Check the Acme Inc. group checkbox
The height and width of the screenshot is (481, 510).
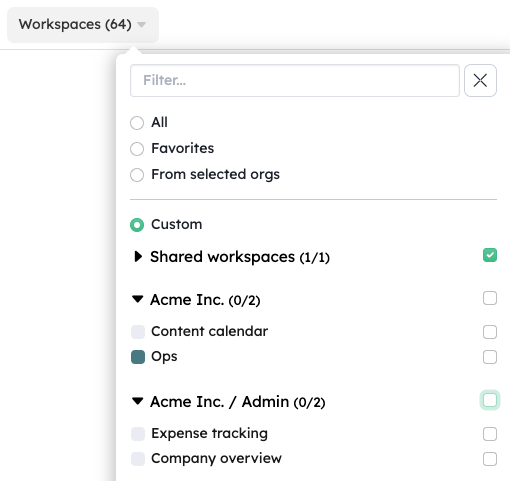click(x=490, y=298)
